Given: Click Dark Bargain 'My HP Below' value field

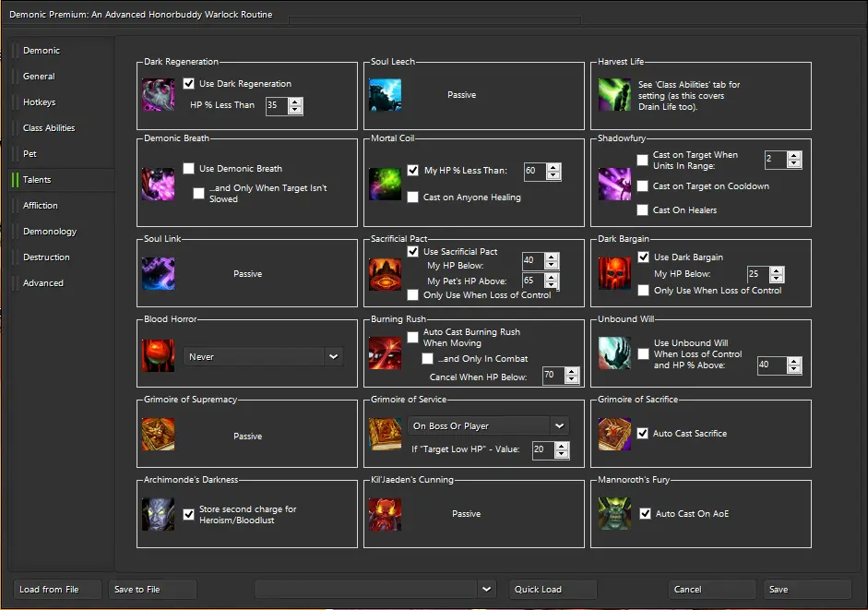Looking at the screenshot, I should click(758, 274).
